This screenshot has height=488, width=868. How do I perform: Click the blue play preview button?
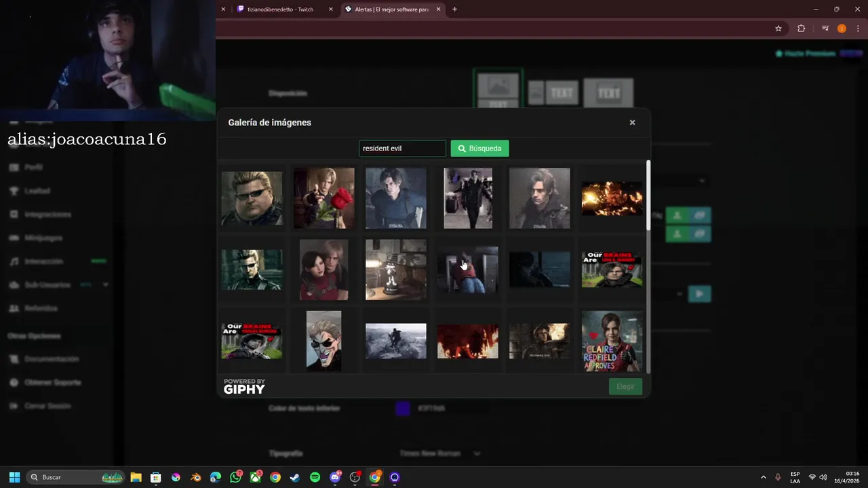(700, 294)
